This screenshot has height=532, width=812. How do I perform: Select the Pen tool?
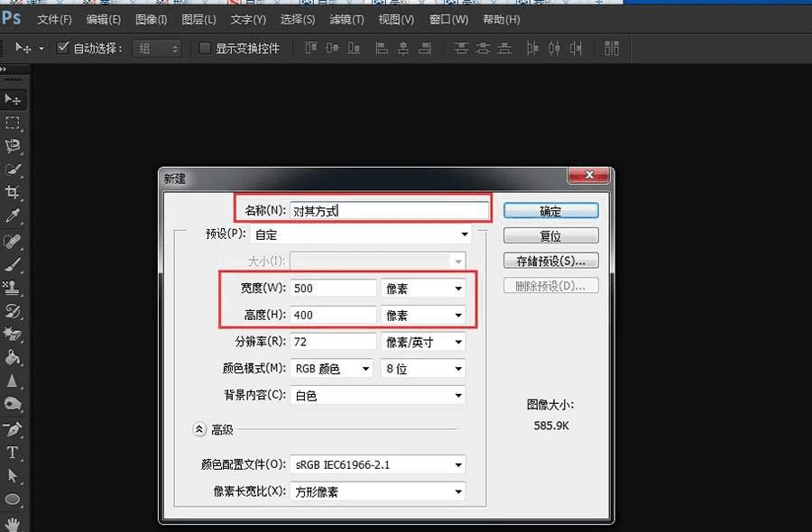pos(13,429)
